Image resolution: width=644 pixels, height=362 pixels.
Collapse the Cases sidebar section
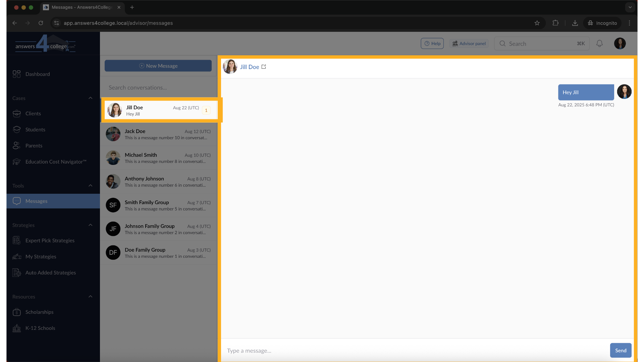point(90,98)
